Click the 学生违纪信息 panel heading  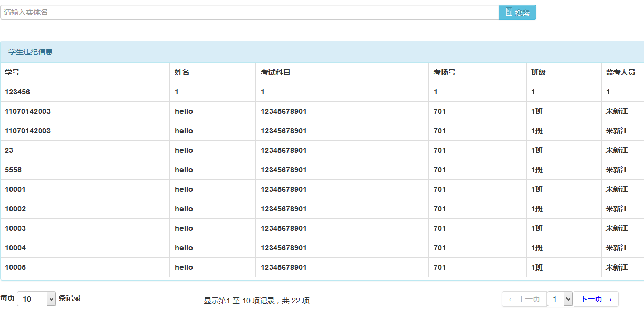[31, 52]
